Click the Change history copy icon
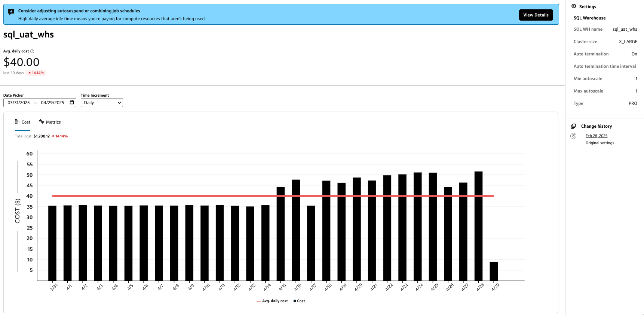This screenshot has height=315, width=644. pyautogui.click(x=573, y=126)
